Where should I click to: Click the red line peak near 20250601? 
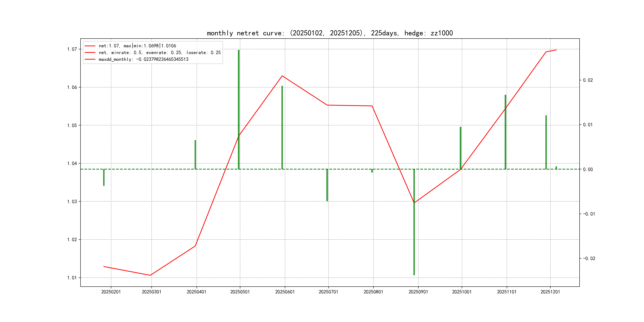pos(282,76)
